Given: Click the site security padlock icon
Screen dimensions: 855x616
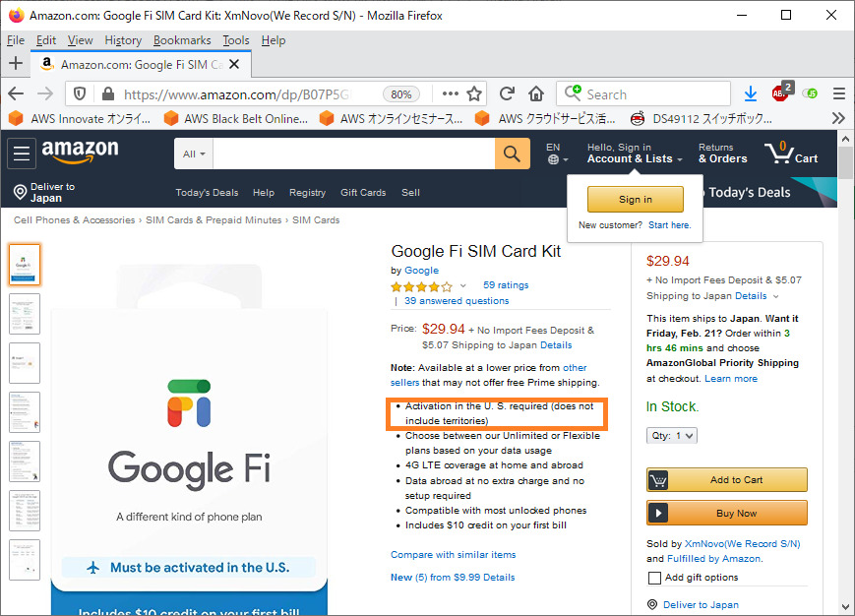Looking at the screenshot, I should click(x=108, y=93).
